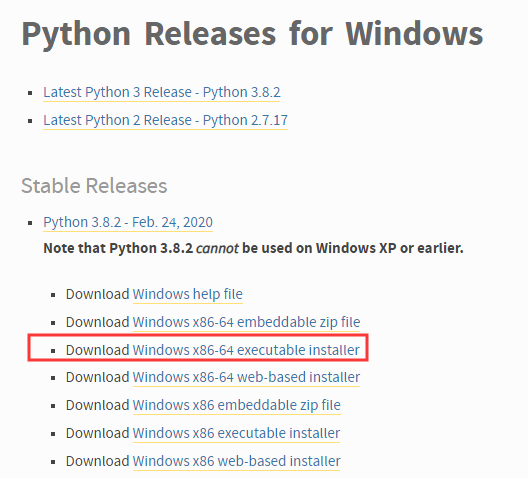Image resolution: width=528 pixels, height=478 pixels.
Task: Click the italic word cannot in the note
Action: (x=217, y=249)
